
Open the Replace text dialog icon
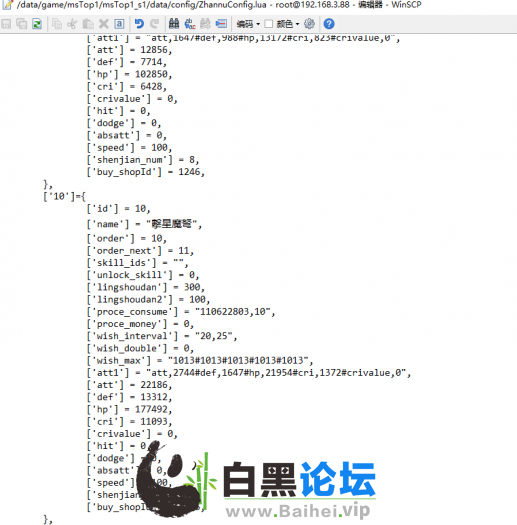click(190, 24)
